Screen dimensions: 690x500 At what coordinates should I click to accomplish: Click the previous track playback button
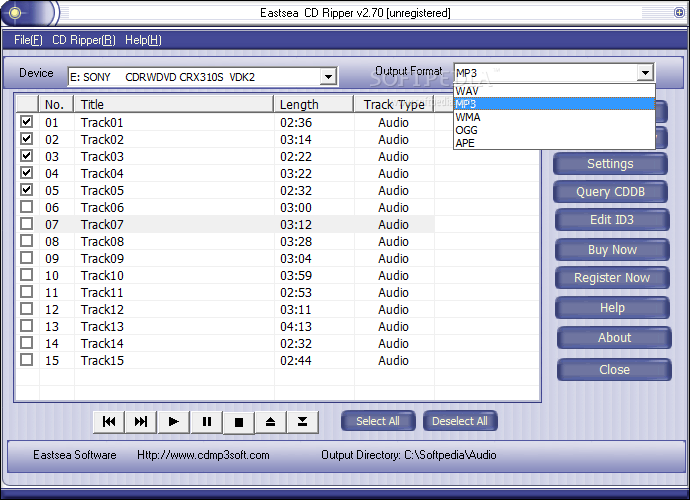(109, 422)
